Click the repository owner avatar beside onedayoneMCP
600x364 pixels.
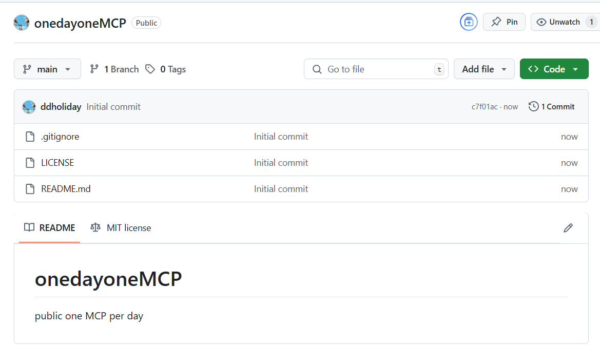22,23
